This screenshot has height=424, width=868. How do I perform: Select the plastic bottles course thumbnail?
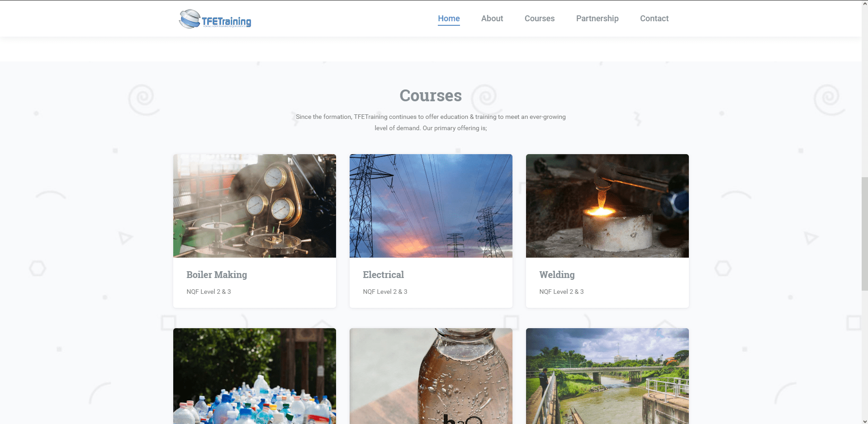(255, 376)
